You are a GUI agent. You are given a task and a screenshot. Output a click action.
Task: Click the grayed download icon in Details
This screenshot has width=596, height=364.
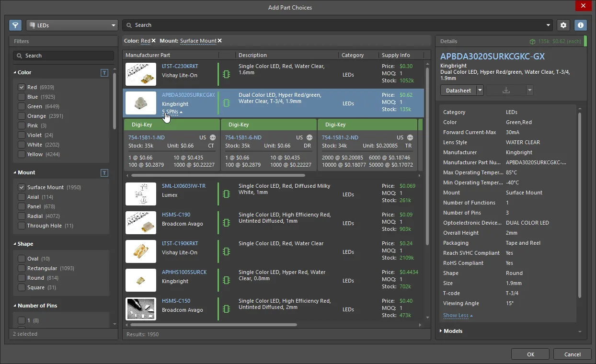pyautogui.click(x=506, y=90)
